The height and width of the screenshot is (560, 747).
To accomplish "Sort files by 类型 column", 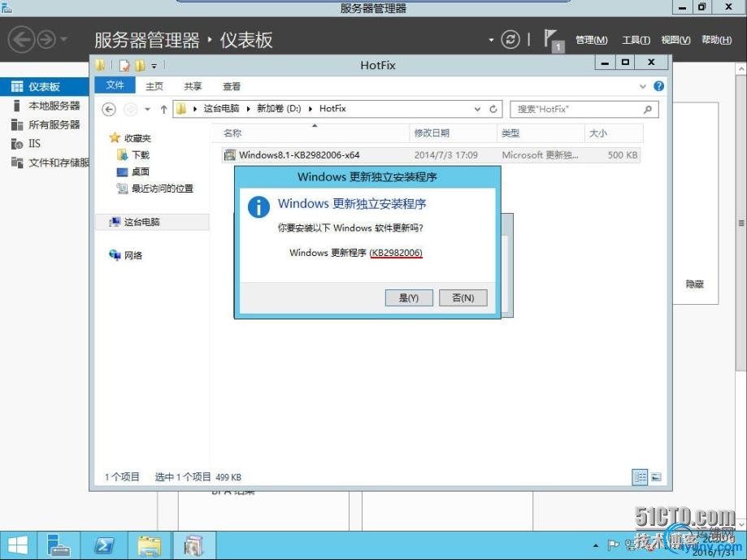I will (541, 132).
